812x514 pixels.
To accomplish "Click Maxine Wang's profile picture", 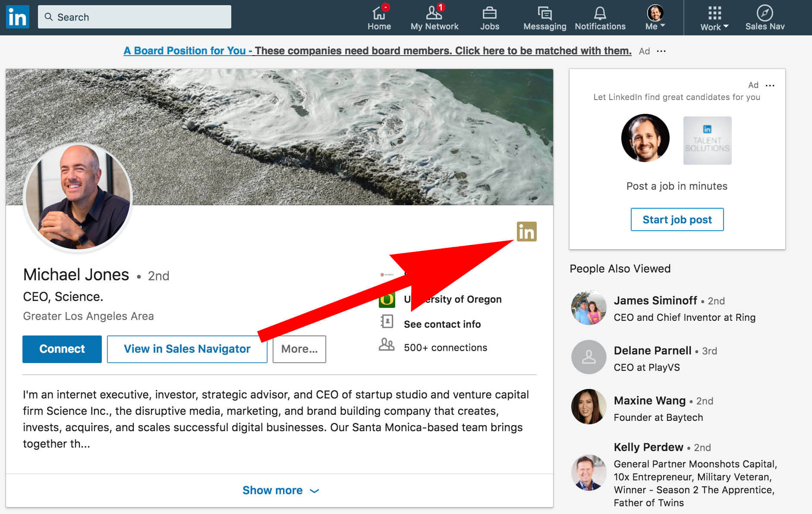I will (589, 407).
